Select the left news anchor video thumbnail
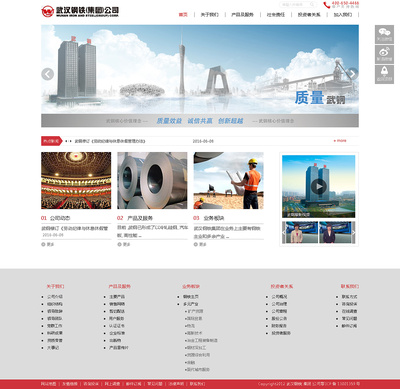 pyautogui.click(x=302, y=232)
